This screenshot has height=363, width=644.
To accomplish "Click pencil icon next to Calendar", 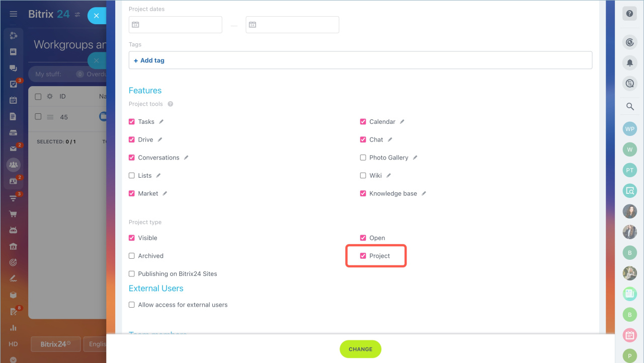I will pos(402,122).
